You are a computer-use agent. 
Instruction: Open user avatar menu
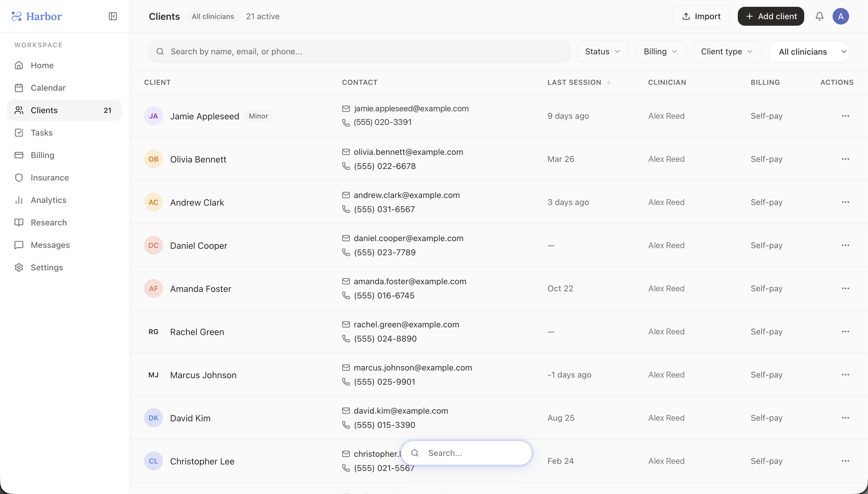(x=841, y=16)
